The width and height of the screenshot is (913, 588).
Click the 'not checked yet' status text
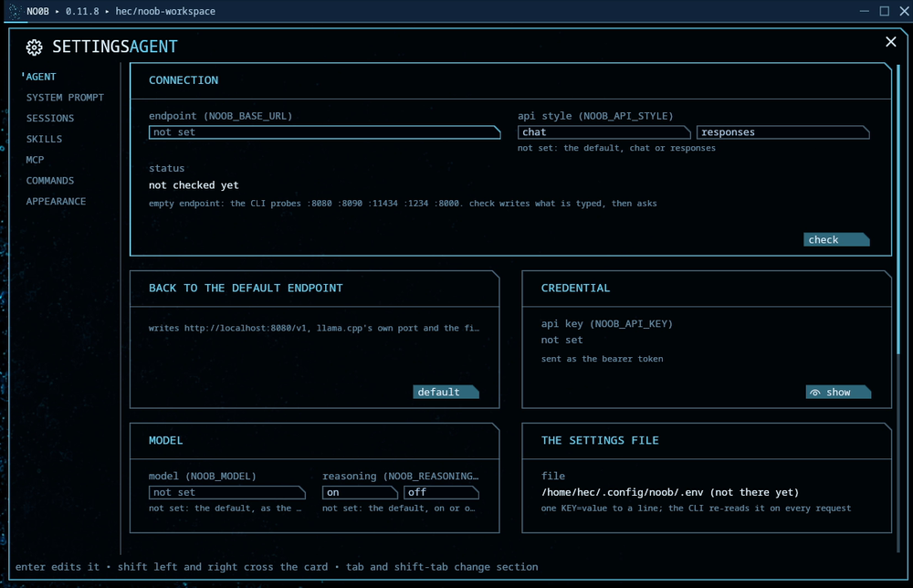(x=194, y=185)
